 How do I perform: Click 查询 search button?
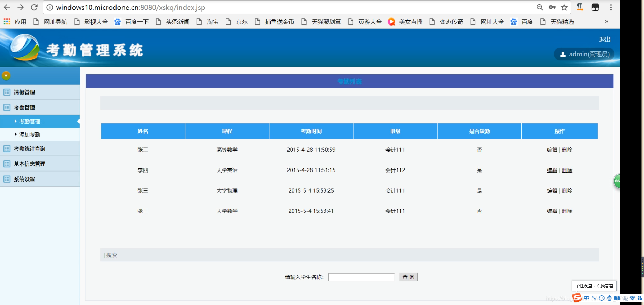point(408,277)
